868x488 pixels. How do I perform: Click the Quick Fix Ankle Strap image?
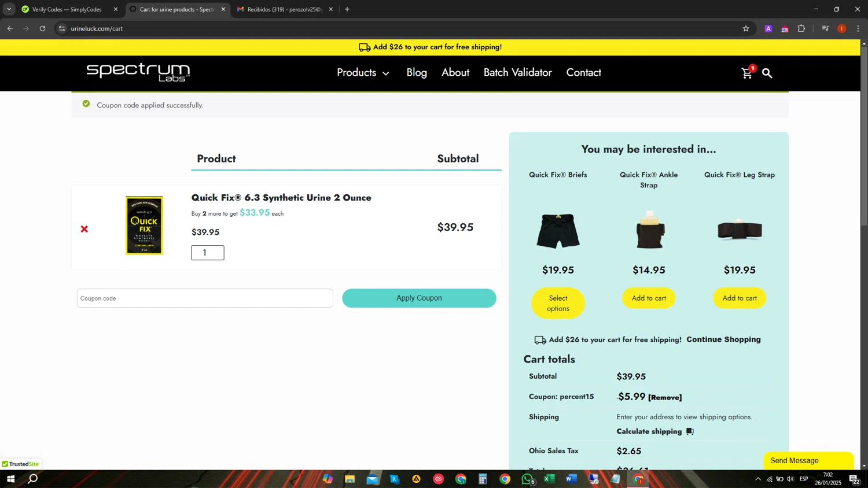coord(649,230)
